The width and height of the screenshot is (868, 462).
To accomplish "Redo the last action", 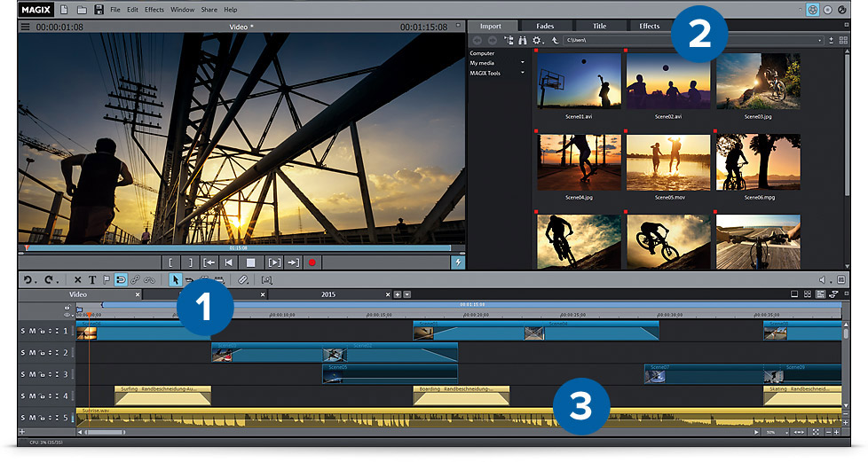I will point(50,280).
